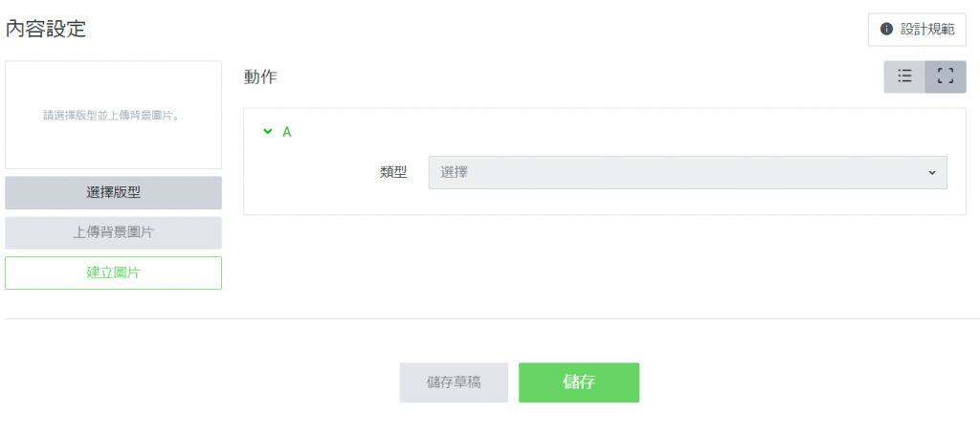Switch to list view icon in 動作 section
The width and height of the screenshot is (980, 435).
tap(904, 76)
